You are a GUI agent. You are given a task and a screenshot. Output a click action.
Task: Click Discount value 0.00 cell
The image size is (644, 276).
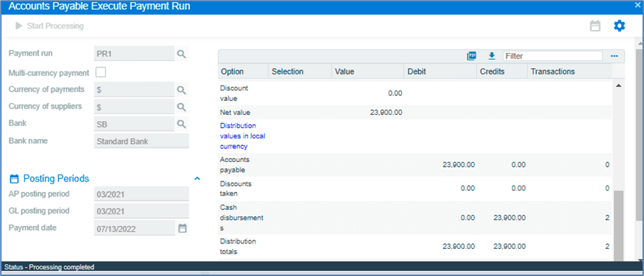click(x=395, y=93)
